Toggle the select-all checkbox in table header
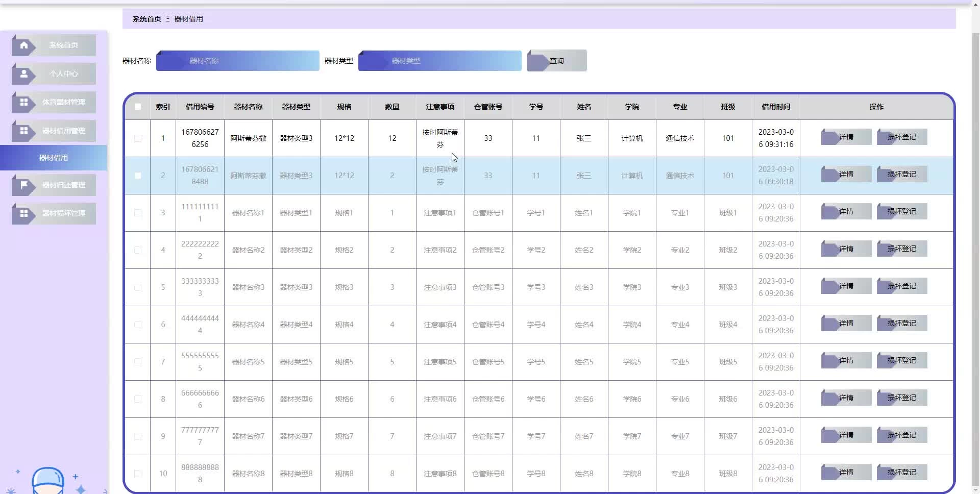The height and width of the screenshot is (494, 980). click(138, 107)
